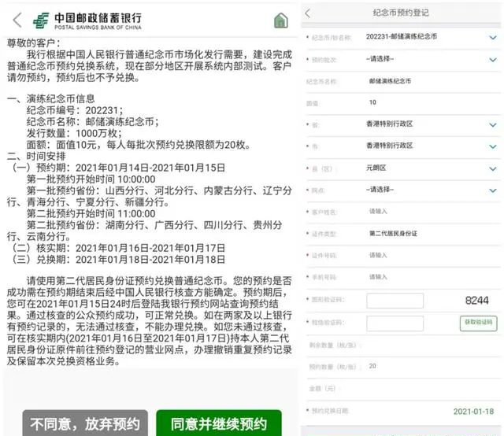
Task: Click the 预约期 date range line
Action: coord(119,168)
